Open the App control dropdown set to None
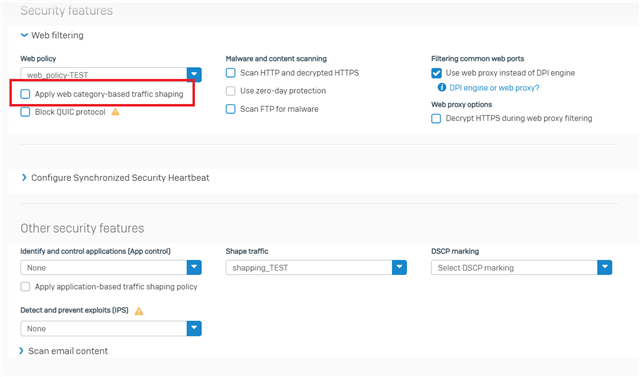The width and height of the screenshot is (640, 377). pos(111,268)
